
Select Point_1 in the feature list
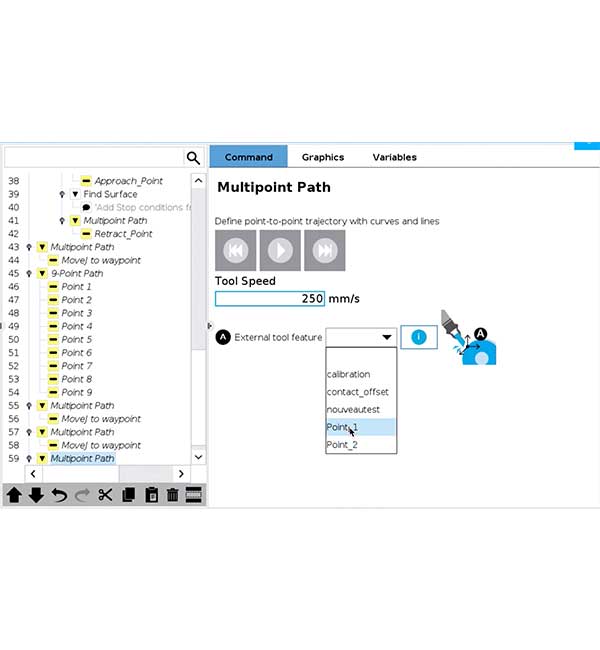pyautogui.click(x=361, y=427)
